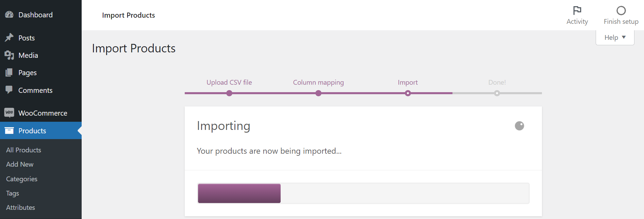This screenshot has height=219, width=644.
Task: Expand the Help dropdown tab
Action: (x=615, y=37)
